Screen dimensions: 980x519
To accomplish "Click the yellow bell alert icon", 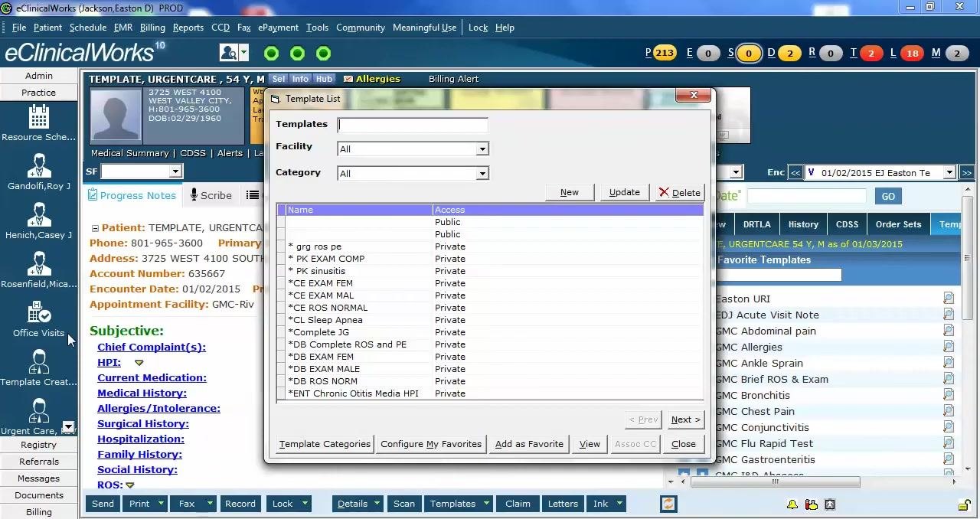I will pos(792,504).
